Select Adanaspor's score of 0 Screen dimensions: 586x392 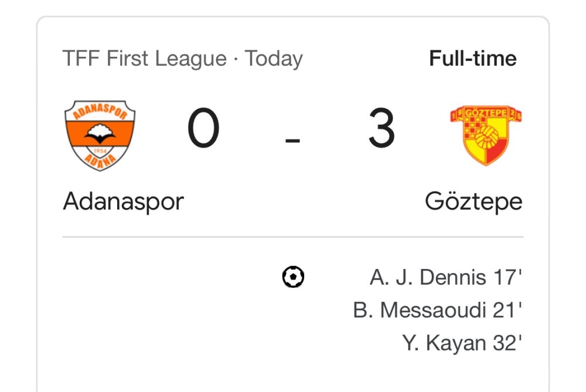203,130
